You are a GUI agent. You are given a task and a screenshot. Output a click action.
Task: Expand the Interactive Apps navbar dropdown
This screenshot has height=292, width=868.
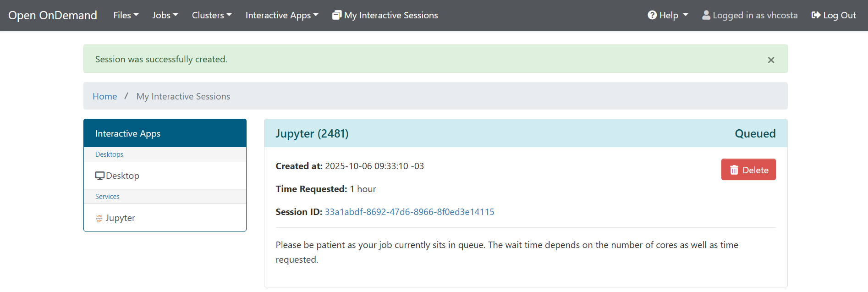coord(281,15)
